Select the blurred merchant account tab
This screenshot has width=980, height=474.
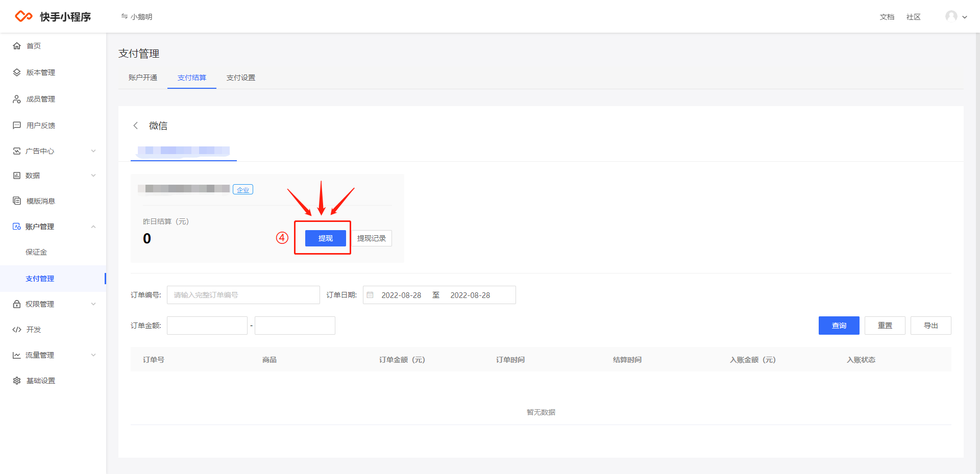184,151
